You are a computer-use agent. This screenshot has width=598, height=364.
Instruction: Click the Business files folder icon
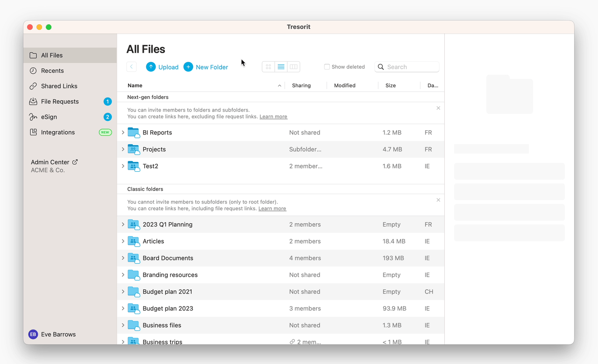(134, 325)
